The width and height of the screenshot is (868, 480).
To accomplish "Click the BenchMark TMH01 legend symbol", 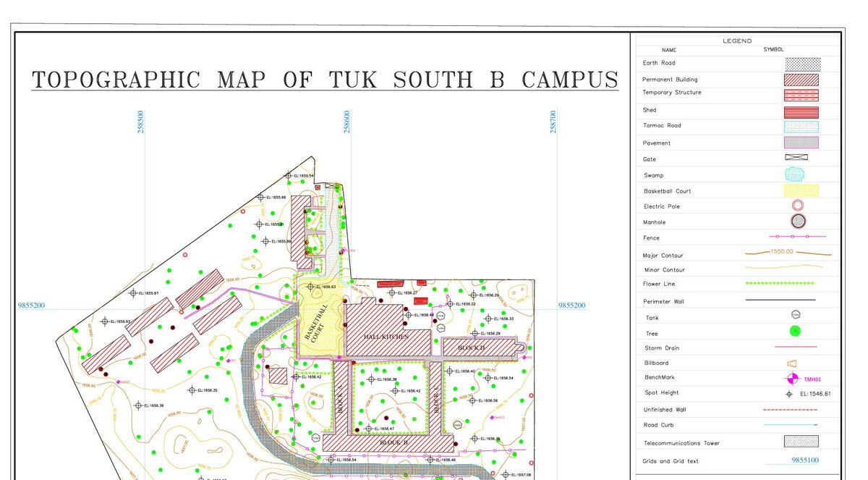I will coord(793,379).
